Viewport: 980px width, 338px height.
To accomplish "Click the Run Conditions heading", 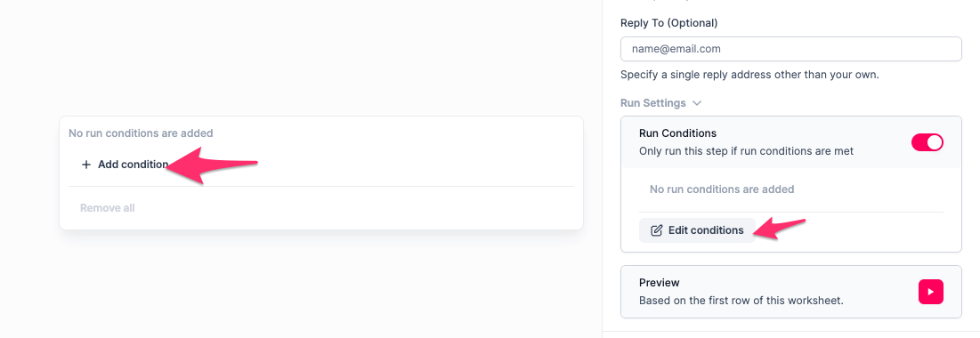I will [x=677, y=133].
